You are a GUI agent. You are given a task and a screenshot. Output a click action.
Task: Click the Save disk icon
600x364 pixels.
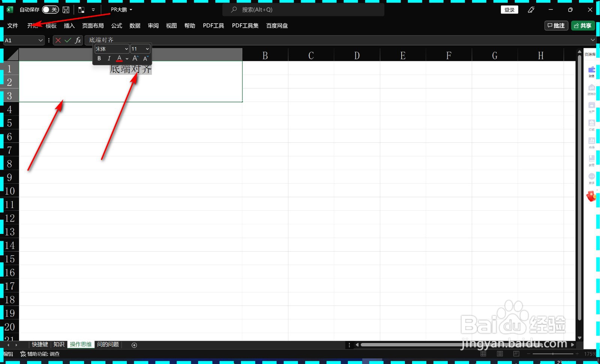[x=66, y=10]
